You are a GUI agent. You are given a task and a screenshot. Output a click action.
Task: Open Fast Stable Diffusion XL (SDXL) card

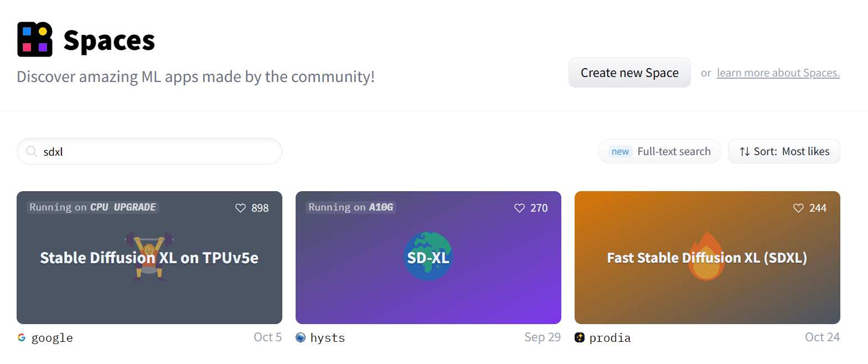click(x=707, y=258)
